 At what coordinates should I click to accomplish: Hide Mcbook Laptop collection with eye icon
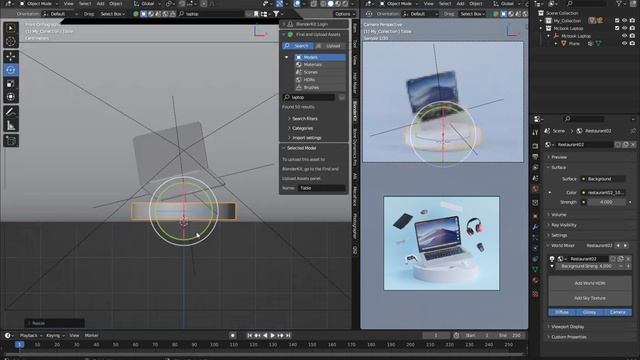coord(624,28)
